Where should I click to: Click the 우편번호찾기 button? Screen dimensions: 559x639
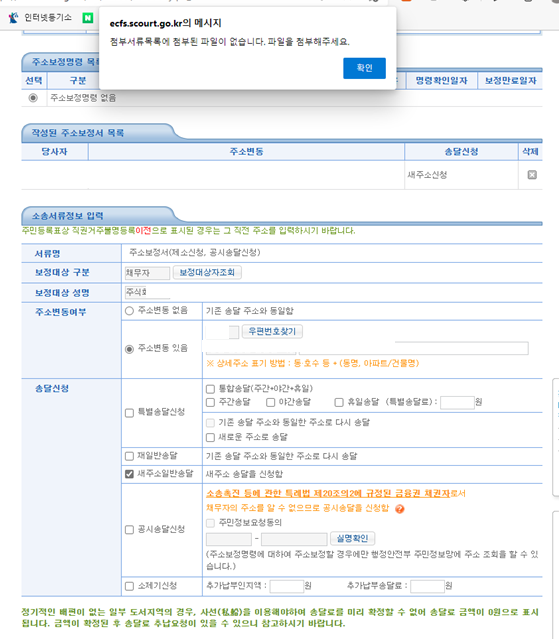point(272,331)
